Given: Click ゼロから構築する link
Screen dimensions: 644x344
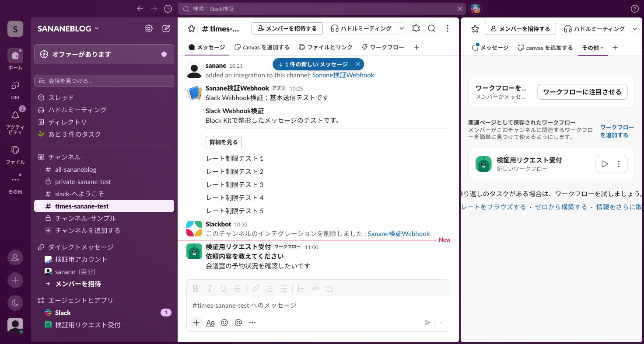Looking at the screenshot, I should 561,207.
